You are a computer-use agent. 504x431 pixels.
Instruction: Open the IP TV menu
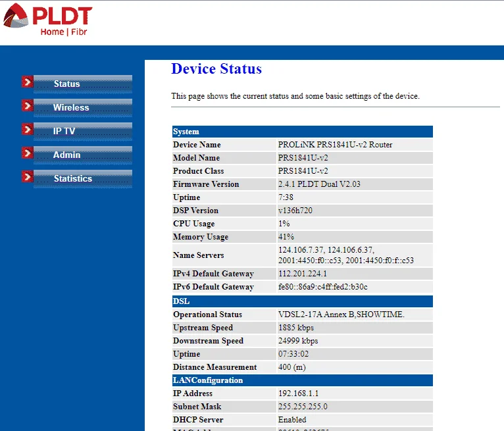(x=83, y=132)
